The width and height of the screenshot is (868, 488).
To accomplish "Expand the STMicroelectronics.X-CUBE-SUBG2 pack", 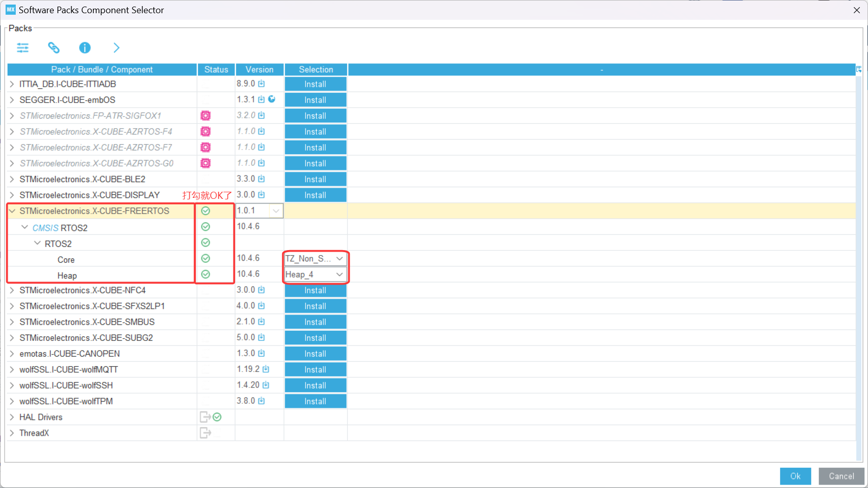I will tap(12, 338).
